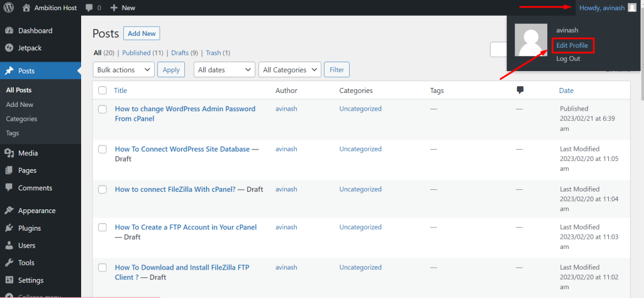Click the small avatar beside Howdy, avinash

(632, 8)
